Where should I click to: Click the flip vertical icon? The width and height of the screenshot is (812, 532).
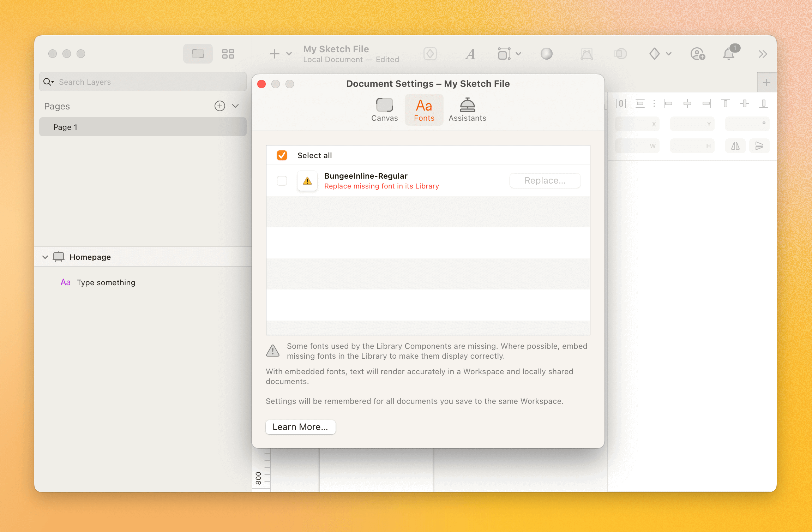[759, 146]
